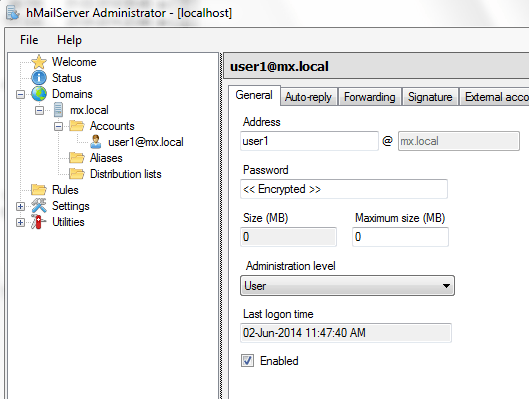Image resolution: width=529 pixels, height=399 pixels.
Task: Select the mx.local server icon
Action: click(58, 110)
